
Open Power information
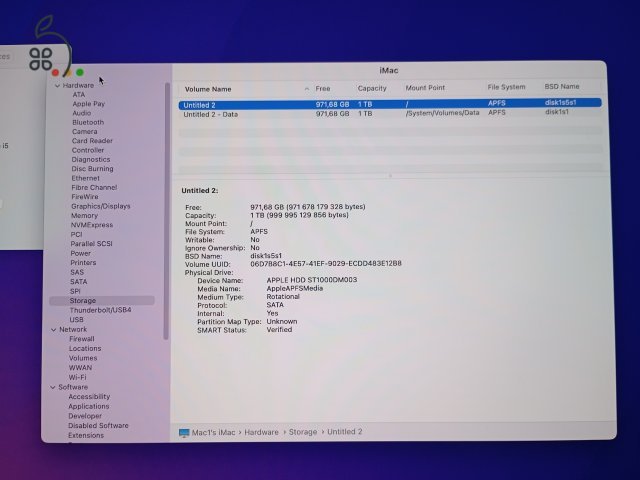click(80, 253)
